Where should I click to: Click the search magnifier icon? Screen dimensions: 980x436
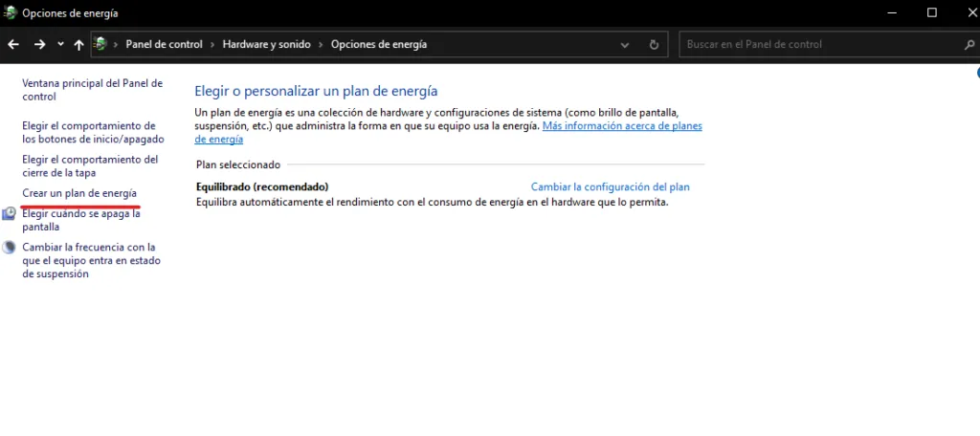click(970, 44)
